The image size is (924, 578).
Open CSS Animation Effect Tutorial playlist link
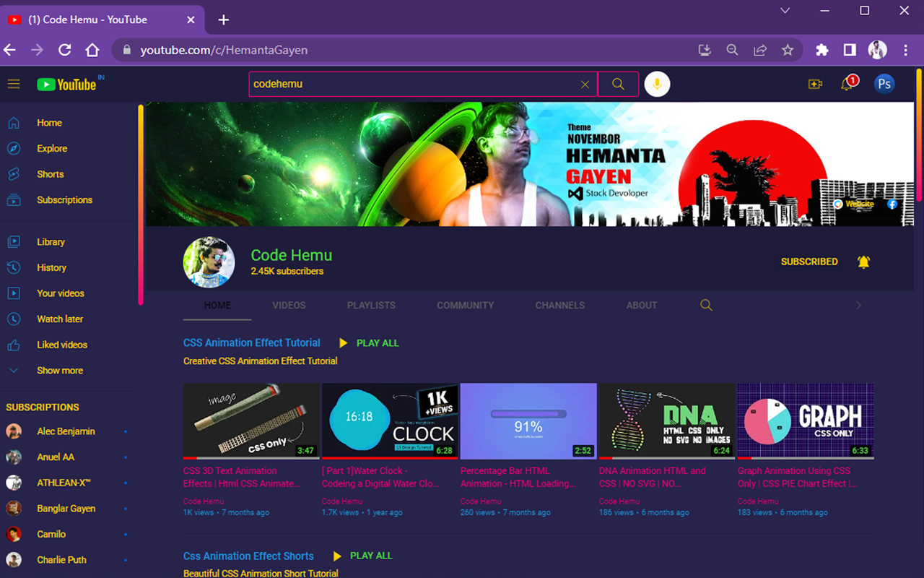pyautogui.click(x=252, y=343)
